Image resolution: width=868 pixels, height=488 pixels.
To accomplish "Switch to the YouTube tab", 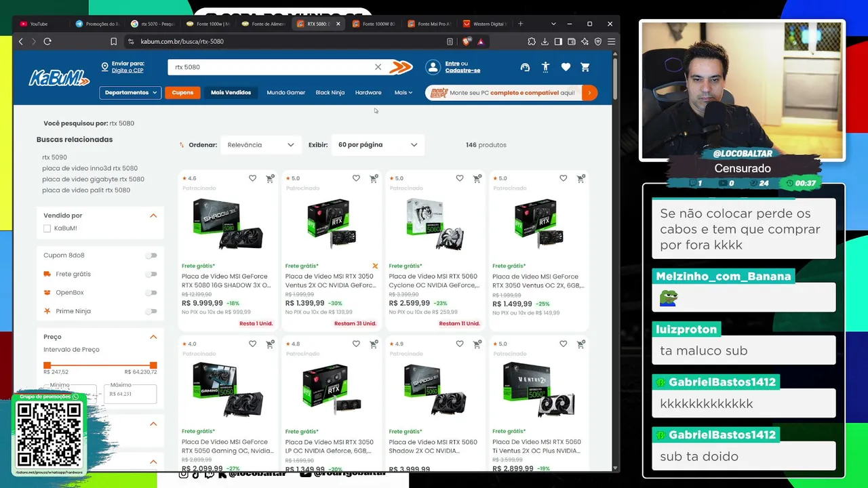I will coord(41,24).
